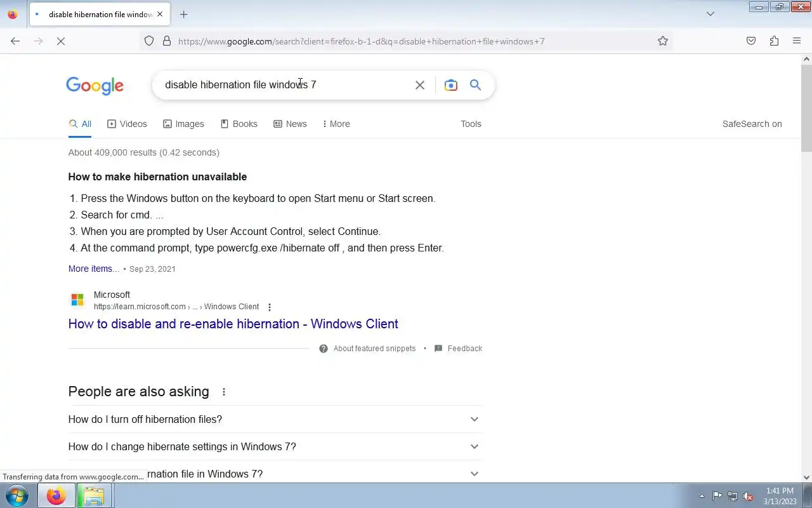Open muted volume tray icon
Screen dimensions: 812x508
point(749,497)
